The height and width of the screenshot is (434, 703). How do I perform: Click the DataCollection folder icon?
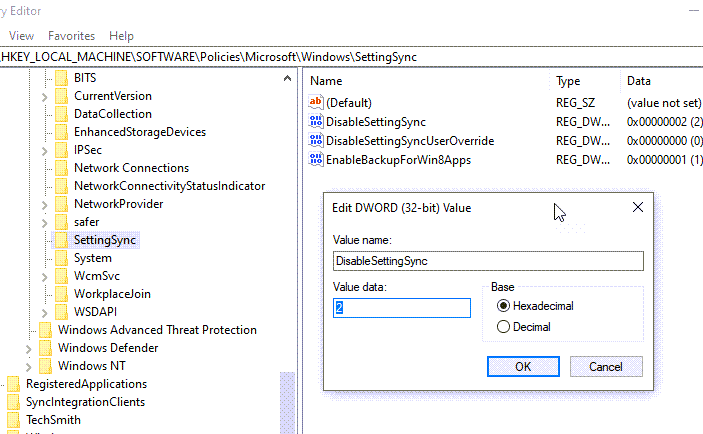61,114
